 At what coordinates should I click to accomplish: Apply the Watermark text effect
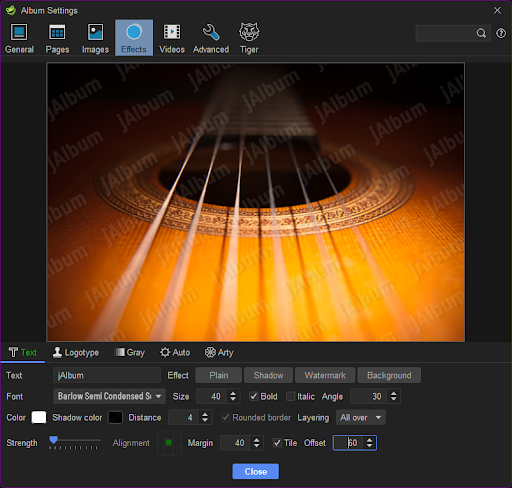point(325,375)
